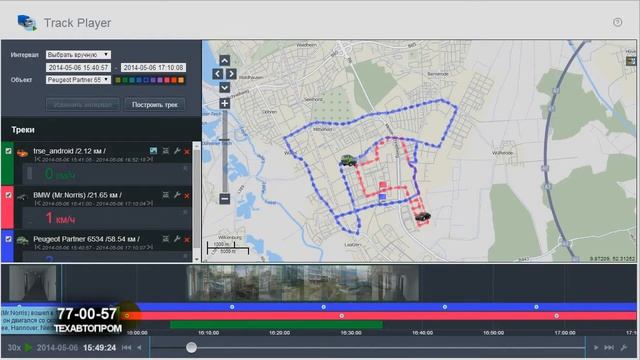Open wrench settings for the trse_android track
Image resolution: width=640 pixels, height=360 pixels.
(x=177, y=151)
